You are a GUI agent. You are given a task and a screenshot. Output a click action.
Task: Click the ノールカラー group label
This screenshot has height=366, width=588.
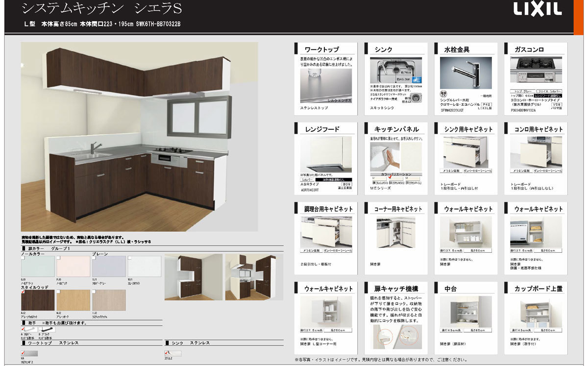click(33, 254)
